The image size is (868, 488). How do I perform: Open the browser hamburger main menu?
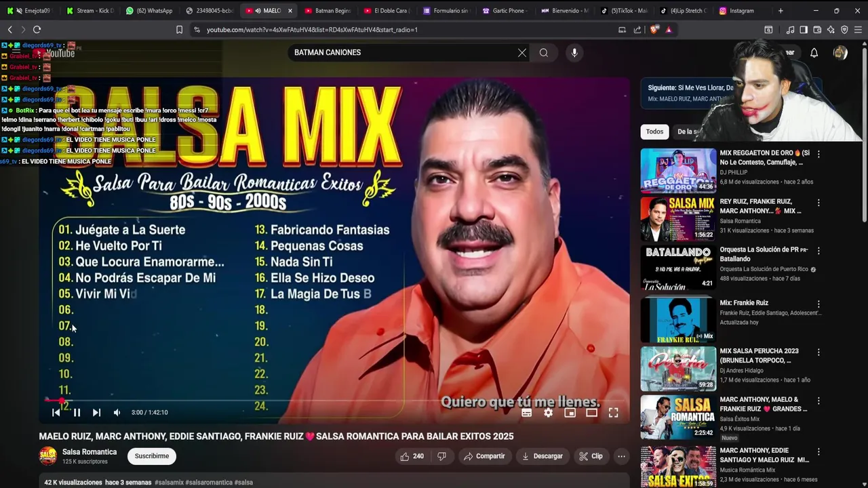pos(858,30)
